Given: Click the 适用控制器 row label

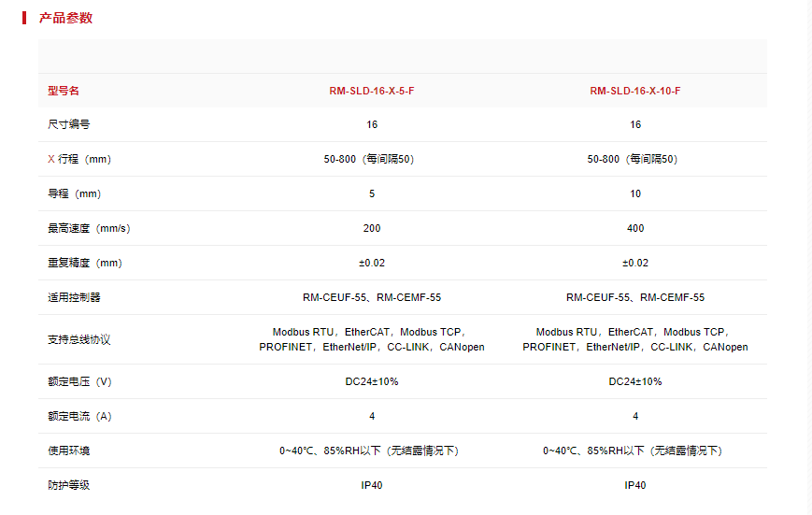Looking at the screenshot, I should 74,297.
